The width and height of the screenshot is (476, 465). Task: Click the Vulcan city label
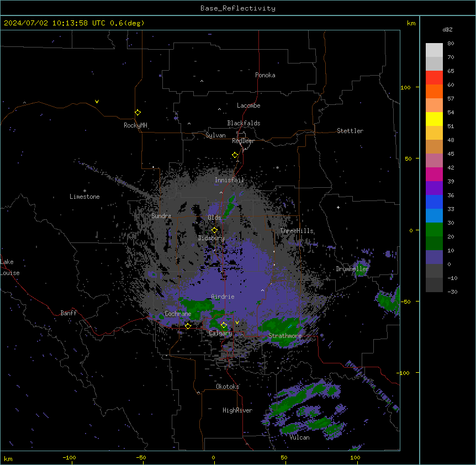(x=300, y=437)
